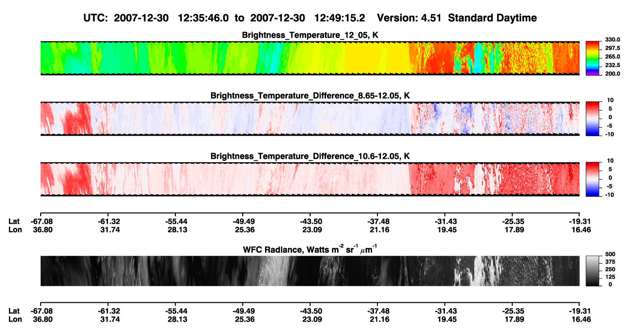Click Lat -31.43 beneath the WFC Radiance panel
644x330 pixels.
click(445, 311)
